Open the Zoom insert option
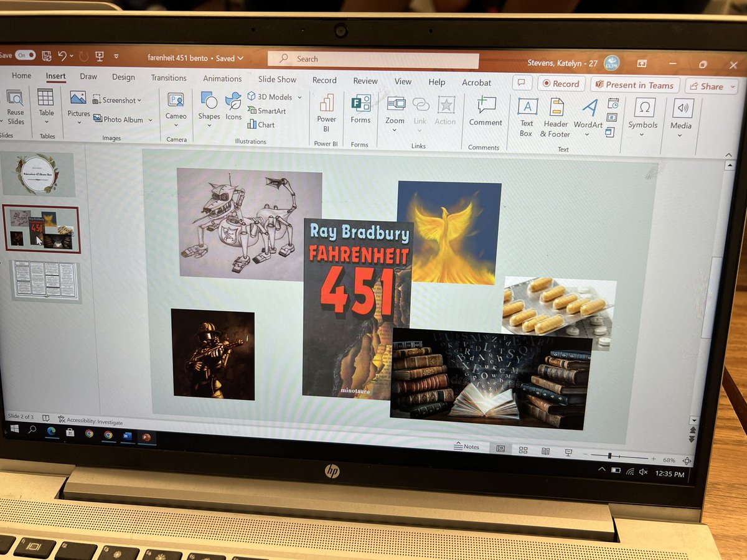Viewport: 747px width, 560px height. [x=395, y=113]
